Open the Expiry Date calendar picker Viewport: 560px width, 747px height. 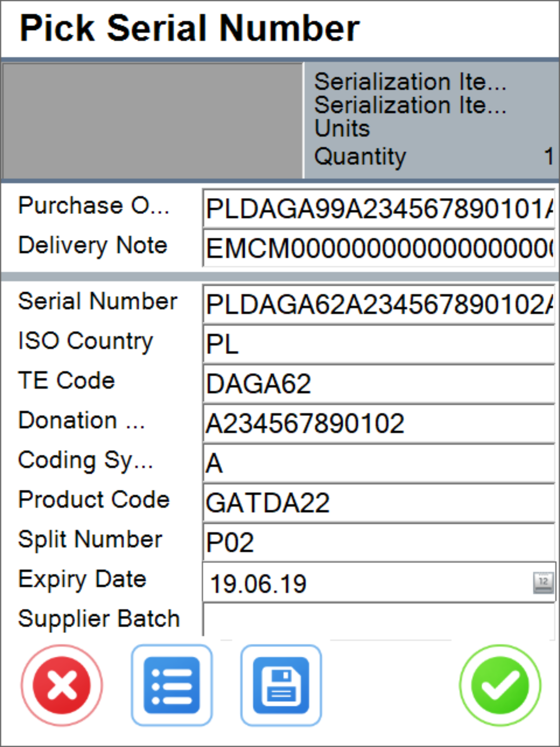pos(543,582)
